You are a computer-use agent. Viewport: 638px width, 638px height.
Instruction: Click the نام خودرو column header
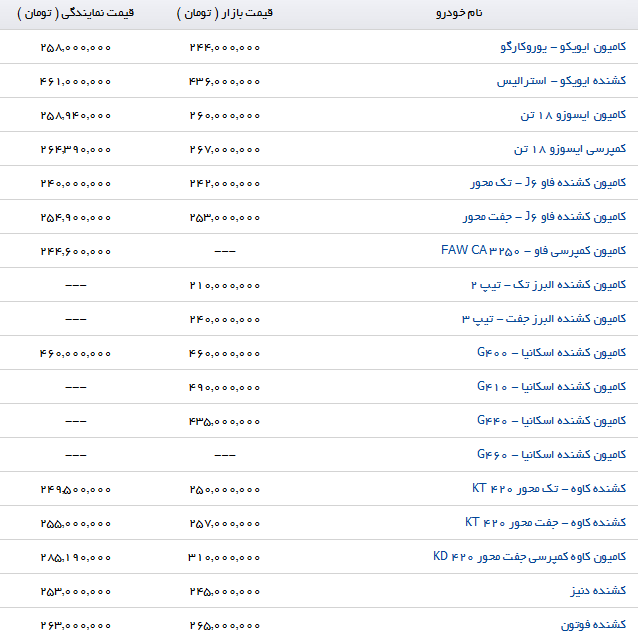pyautogui.click(x=459, y=13)
